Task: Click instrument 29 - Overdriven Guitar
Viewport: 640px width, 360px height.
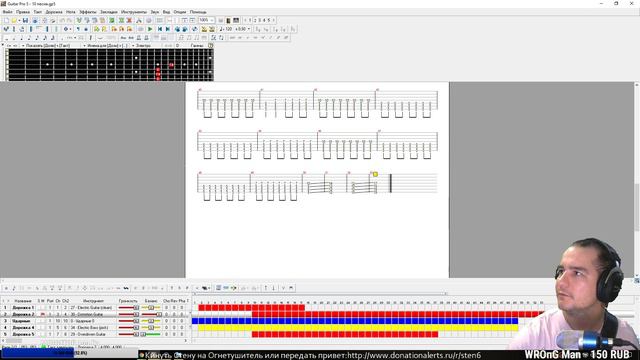Action: [x=88, y=334]
